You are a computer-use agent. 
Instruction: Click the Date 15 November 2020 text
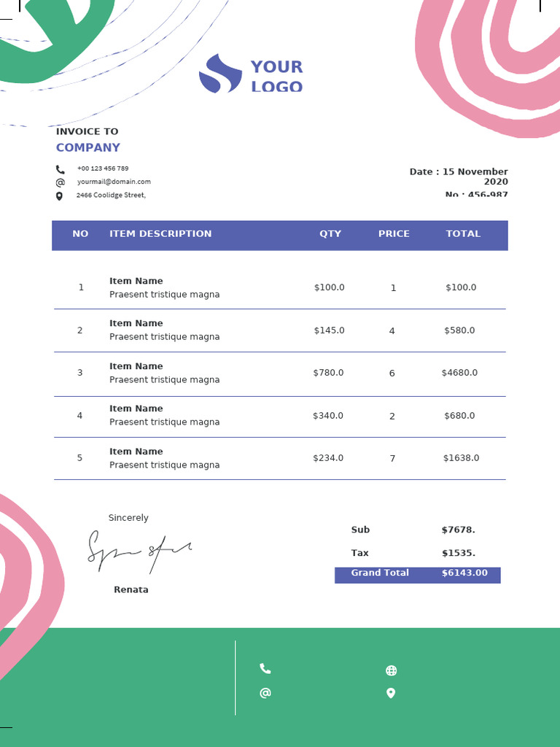(x=459, y=177)
